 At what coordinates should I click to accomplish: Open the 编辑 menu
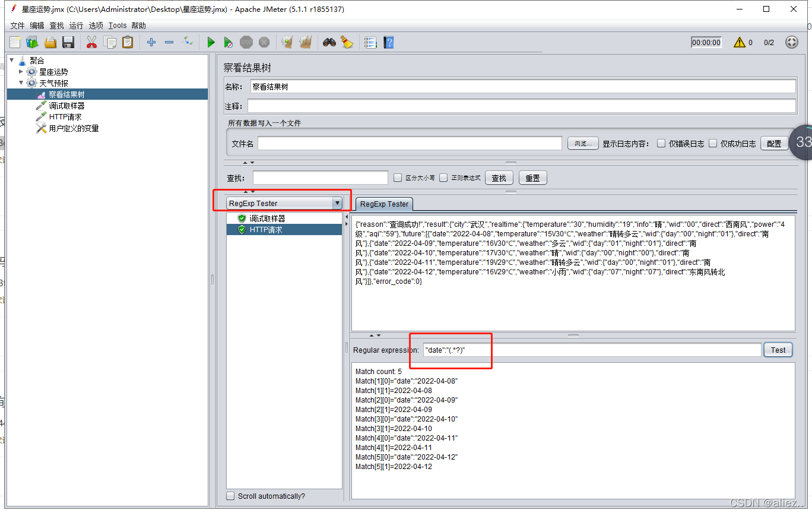[37, 26]
